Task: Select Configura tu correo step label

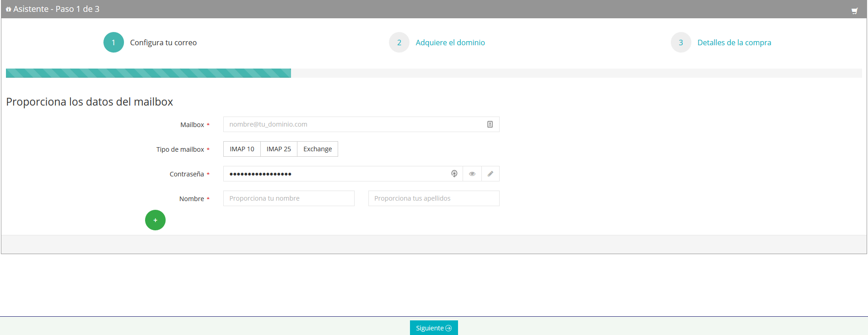Action: 163,43
